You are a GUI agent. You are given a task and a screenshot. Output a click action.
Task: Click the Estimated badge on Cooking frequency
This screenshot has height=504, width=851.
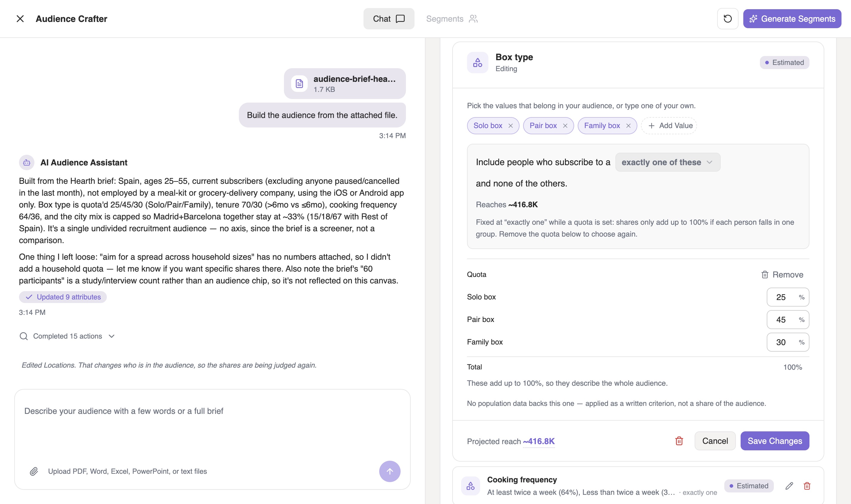pos(749,486)
